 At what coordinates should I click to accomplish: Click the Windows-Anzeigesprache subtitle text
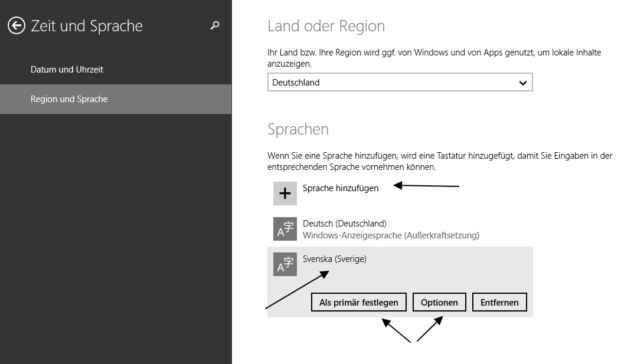point(391,235)
